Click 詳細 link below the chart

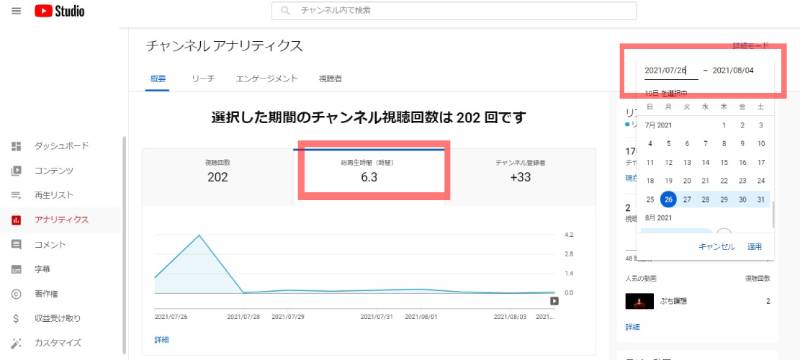coord(161,340)
